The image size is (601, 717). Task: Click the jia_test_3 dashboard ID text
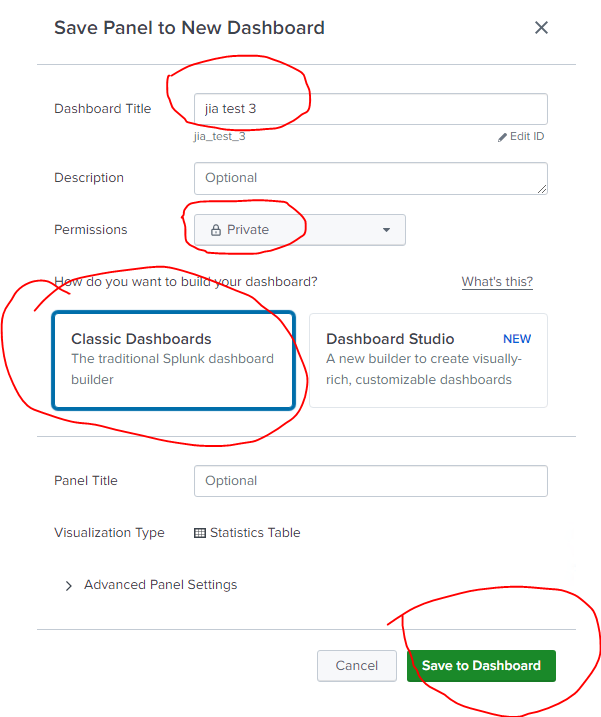point(220,136)
